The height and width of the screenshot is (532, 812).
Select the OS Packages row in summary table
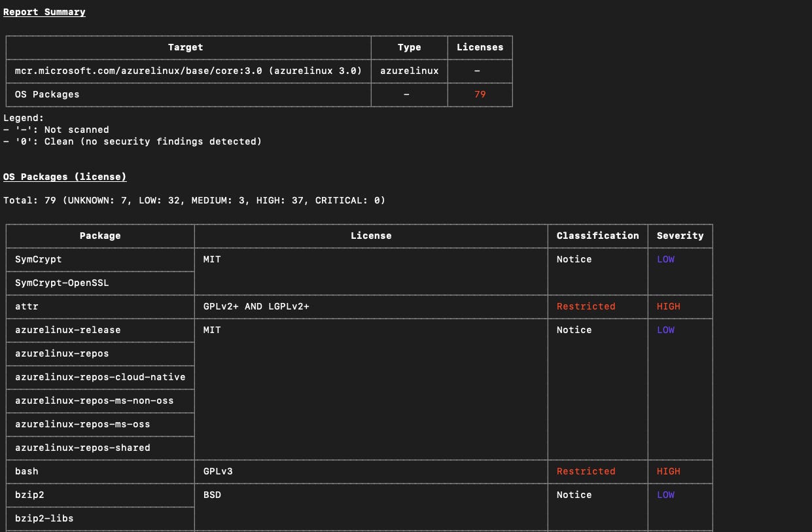coord(259,94)
